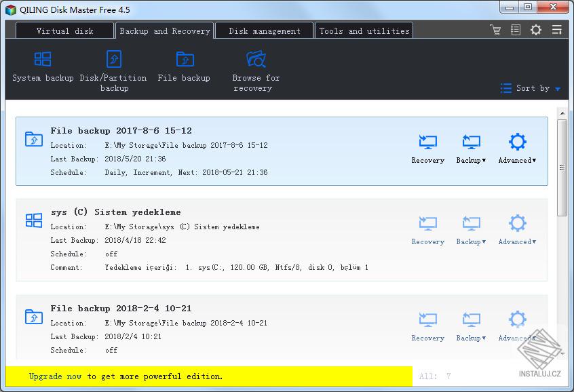This screenshot has height=392, width=574.
Task: Click the shopping cart icon
Action: tap(496, 30)
